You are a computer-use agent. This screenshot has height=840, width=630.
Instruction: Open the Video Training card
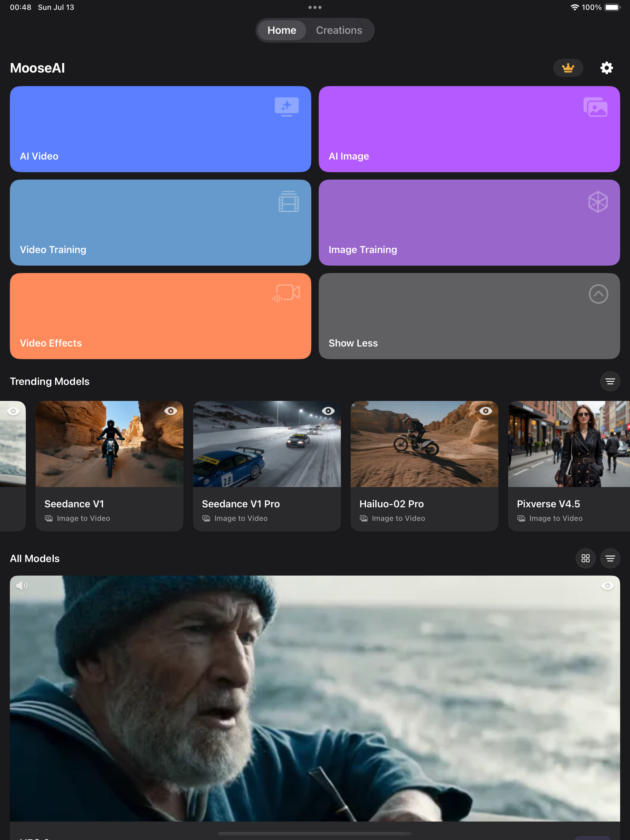pos(160,223)
